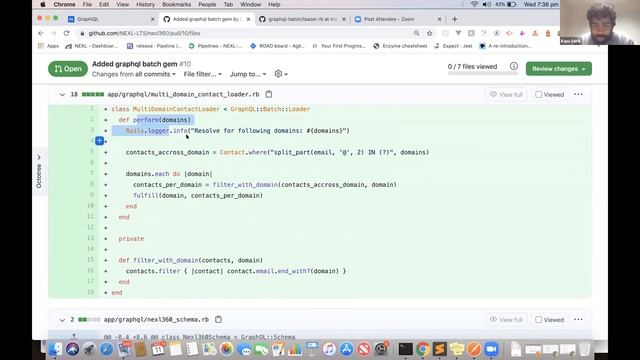Screen dimensions: 640x360
Task: Mark nexl360_schema.rb as Viewed
Action: [x=538, y=320]
